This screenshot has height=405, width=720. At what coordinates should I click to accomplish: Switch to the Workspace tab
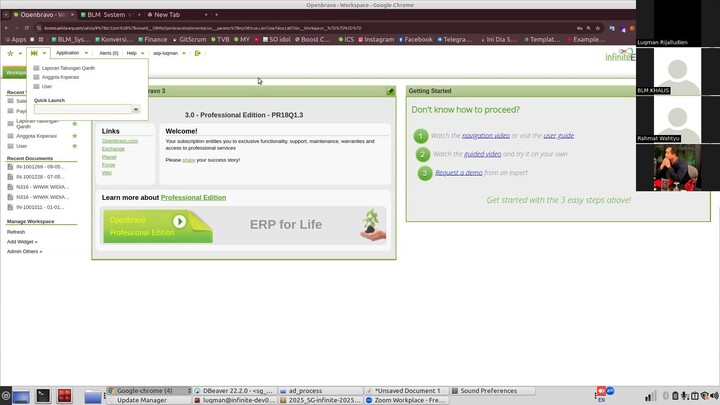(x=15, y=73)
